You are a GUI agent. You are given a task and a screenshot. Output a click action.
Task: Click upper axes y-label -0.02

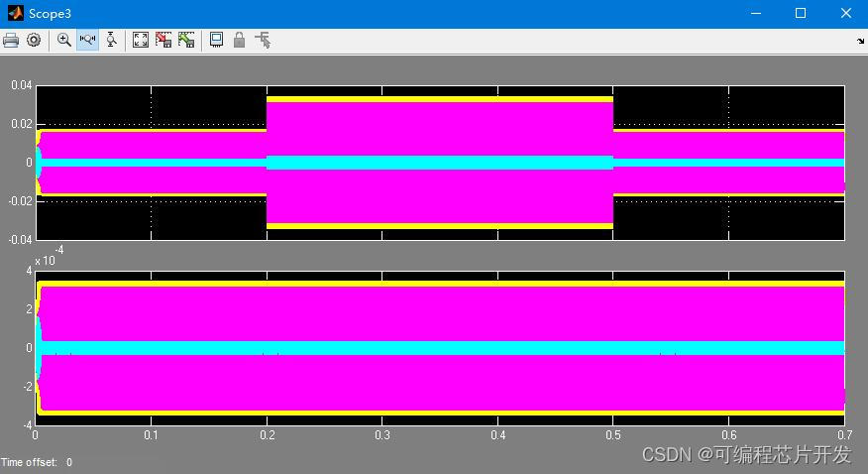click(x=20, y=201)
